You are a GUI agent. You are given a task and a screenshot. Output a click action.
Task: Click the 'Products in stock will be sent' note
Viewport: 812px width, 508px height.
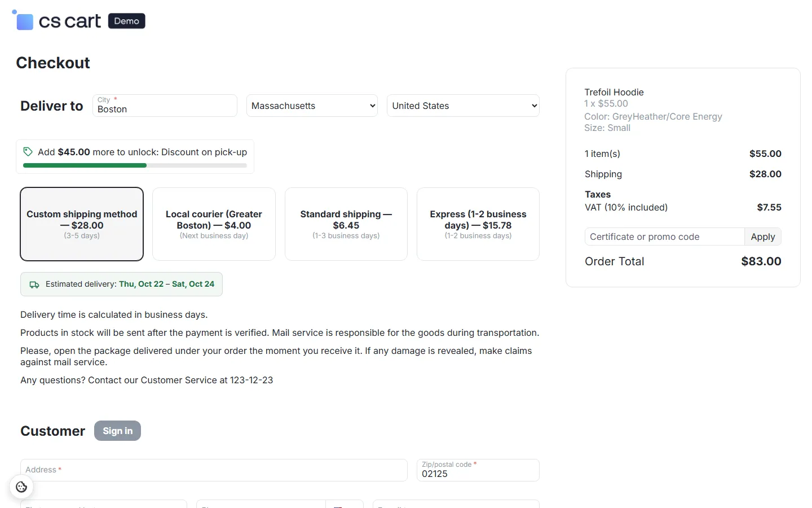pos(280,332)
